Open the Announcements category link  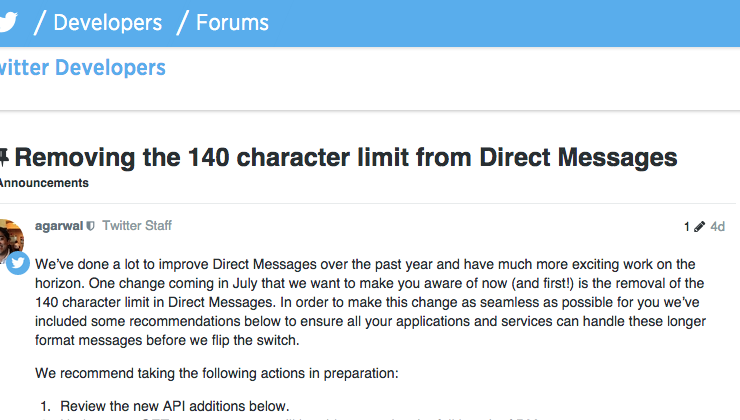[44, 184]
